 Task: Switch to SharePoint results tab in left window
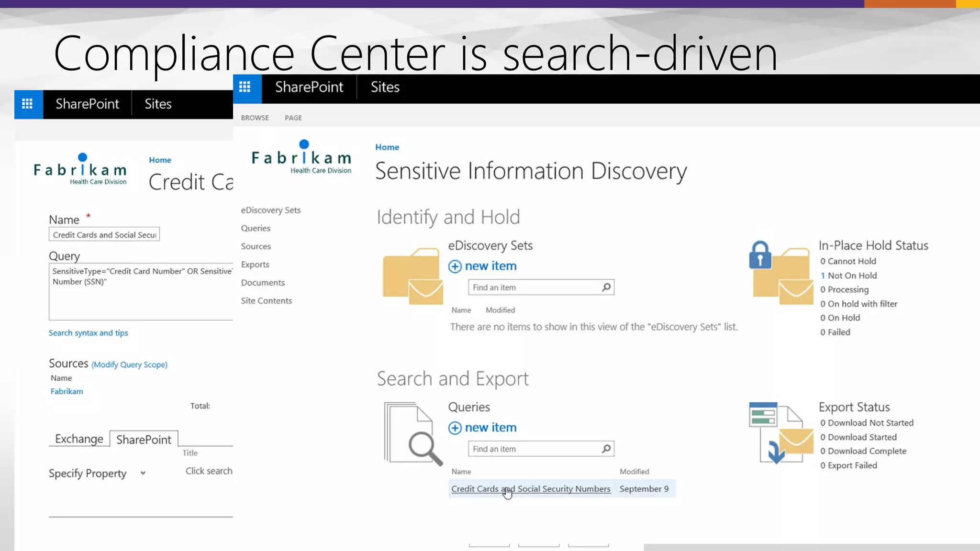[144, 439]
